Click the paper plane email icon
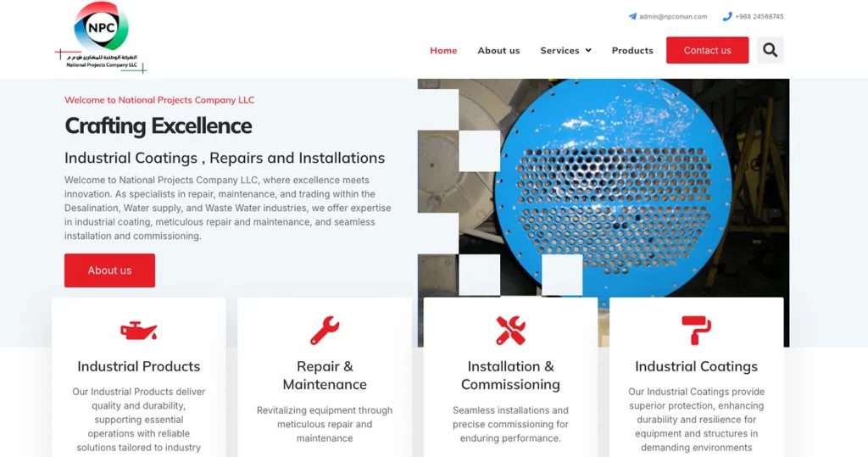 tap(632, 16)
